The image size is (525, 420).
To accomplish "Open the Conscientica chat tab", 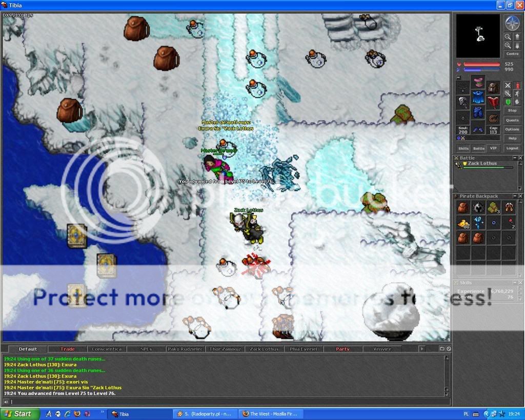I will [107, 349].
